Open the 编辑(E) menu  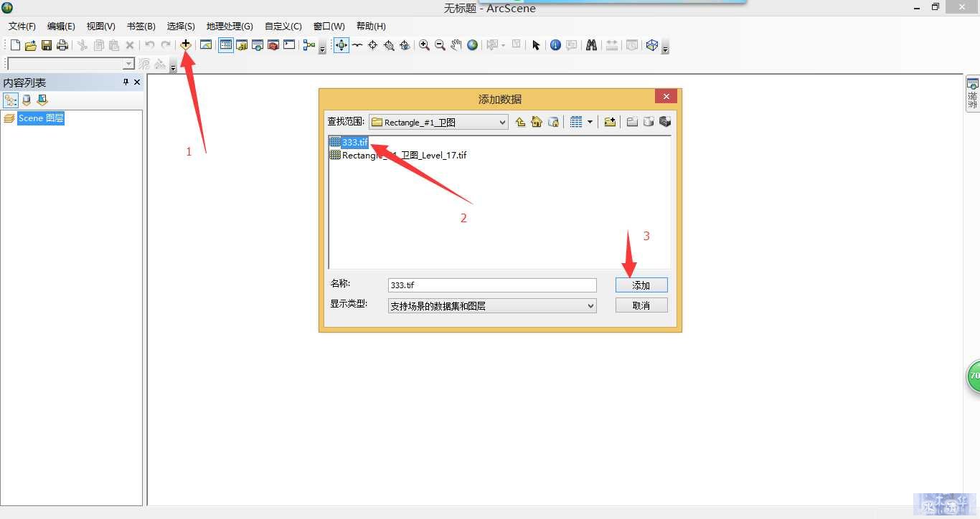61,26
